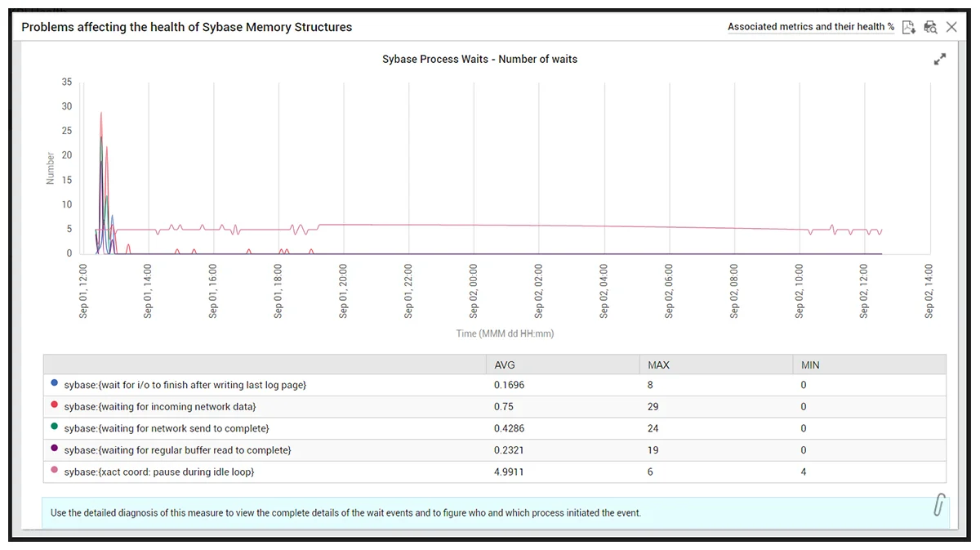Click MAX value 24
This screenshot has height=550, width=980.
tap(653, 428)
